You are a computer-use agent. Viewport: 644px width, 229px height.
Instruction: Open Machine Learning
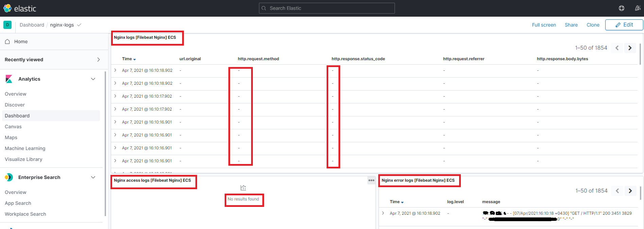25,148
